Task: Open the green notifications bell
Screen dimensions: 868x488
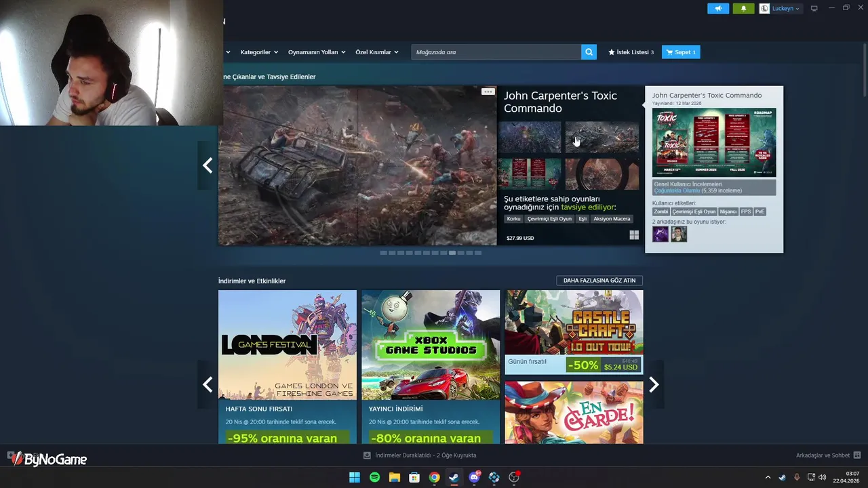Action: click(x=743, y=8)
